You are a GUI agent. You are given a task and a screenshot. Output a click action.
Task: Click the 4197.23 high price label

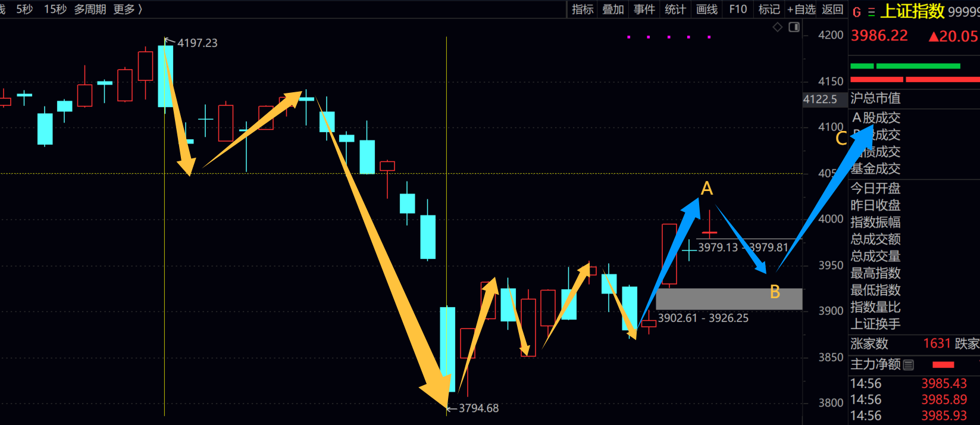click(197, 43)
